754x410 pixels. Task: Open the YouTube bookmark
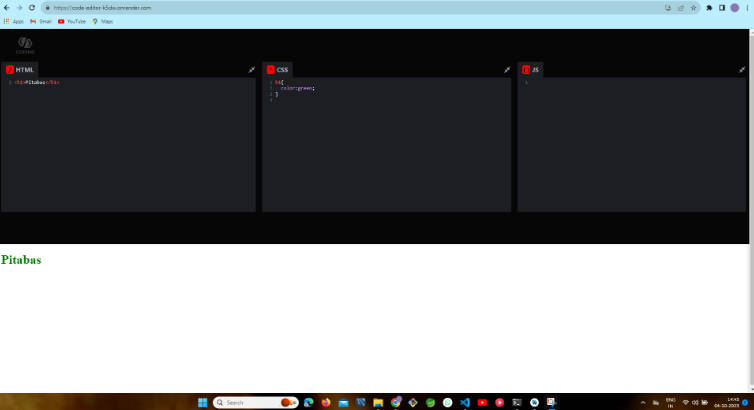71,20
